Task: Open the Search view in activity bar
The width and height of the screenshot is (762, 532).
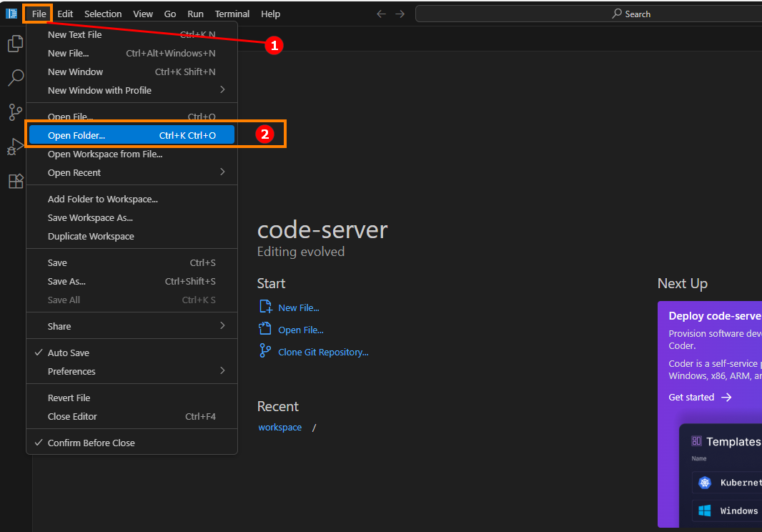Action: (x=15, y=77)
